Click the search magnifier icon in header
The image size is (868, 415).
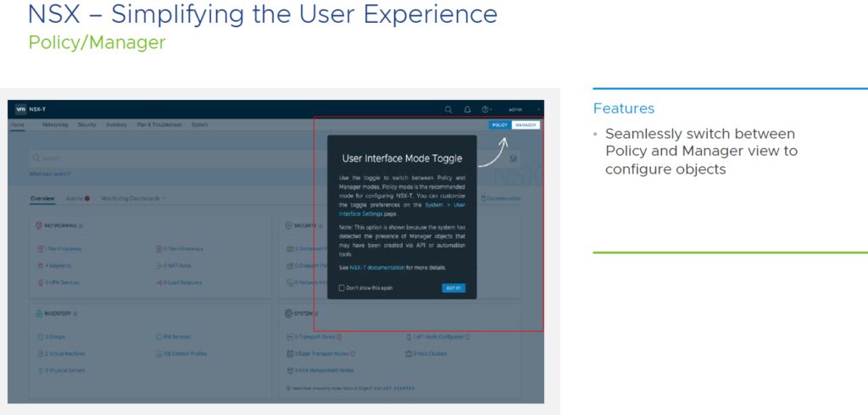click(x=448, y=109)
